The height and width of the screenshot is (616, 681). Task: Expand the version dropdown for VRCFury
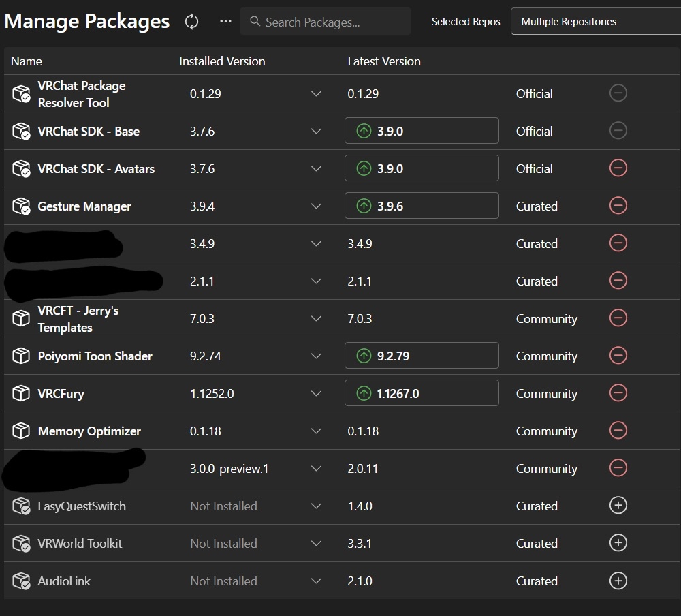point(316,394)
